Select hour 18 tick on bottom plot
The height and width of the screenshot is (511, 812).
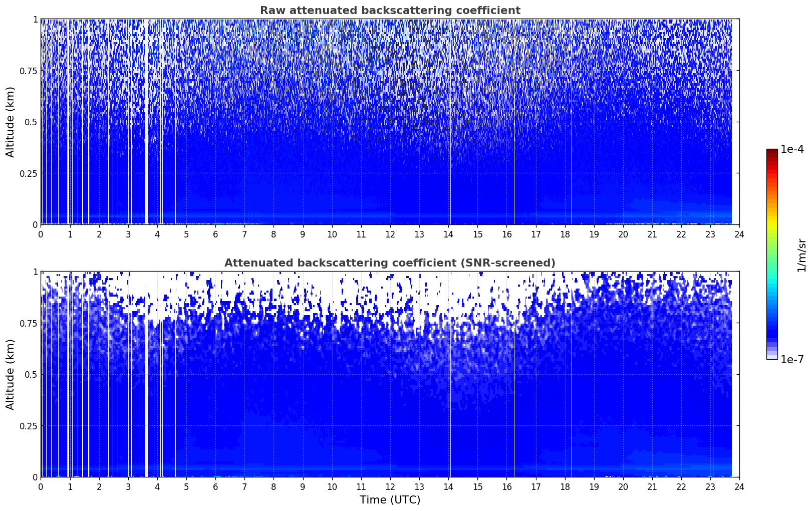pos(565,486)
